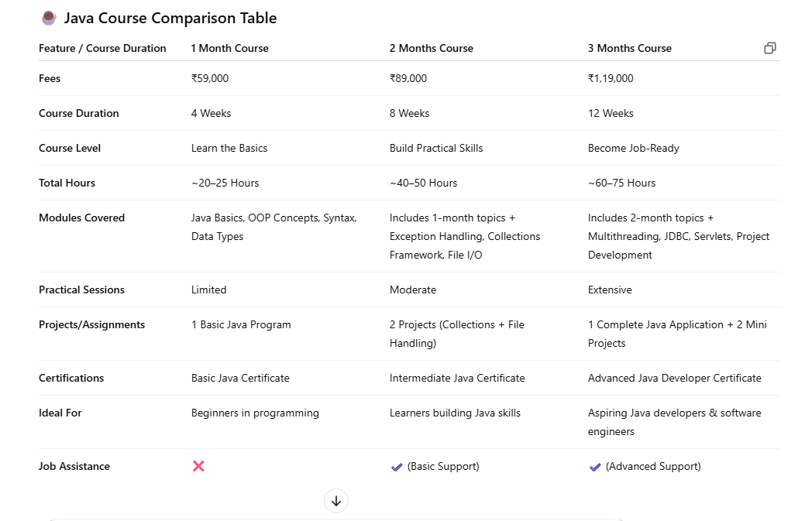Select the Basic Java Certificate cell
This screenshot has height=521, width=812.
pos(240,378)
